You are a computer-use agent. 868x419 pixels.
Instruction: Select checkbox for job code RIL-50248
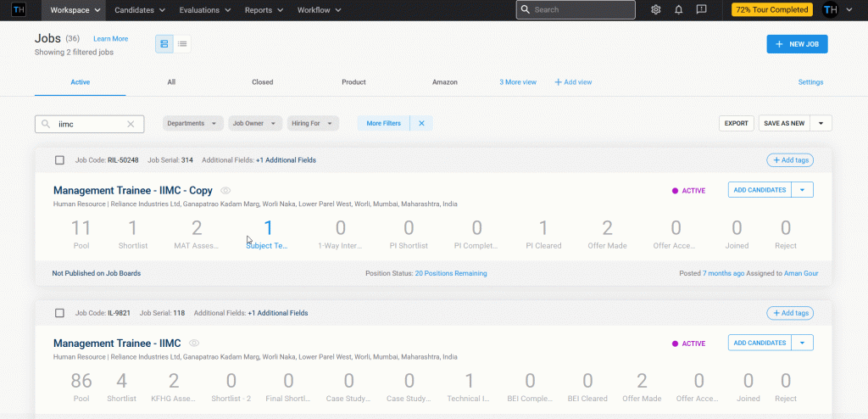[60, 160]
